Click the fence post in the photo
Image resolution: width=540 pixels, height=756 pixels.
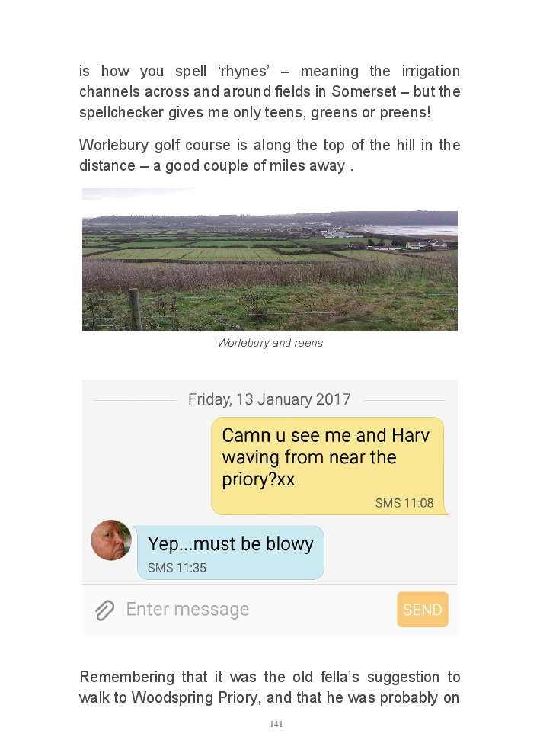pos(135,309)
